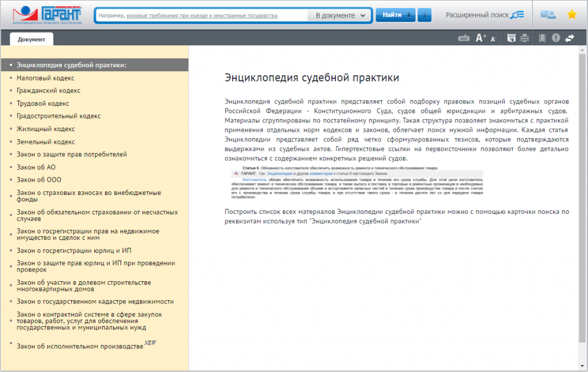This screenshot has height=372, width=588.
Task: Click the "Энциклопедия судебной практики" document heading
Action: click(x=312, y=78)
